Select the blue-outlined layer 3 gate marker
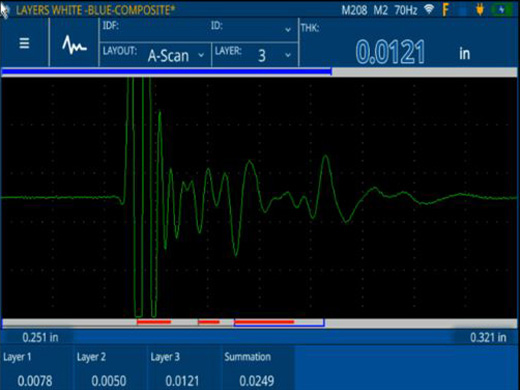Image resolution: width=520 pixels, height=390 pixels. [x=279, y=322]
